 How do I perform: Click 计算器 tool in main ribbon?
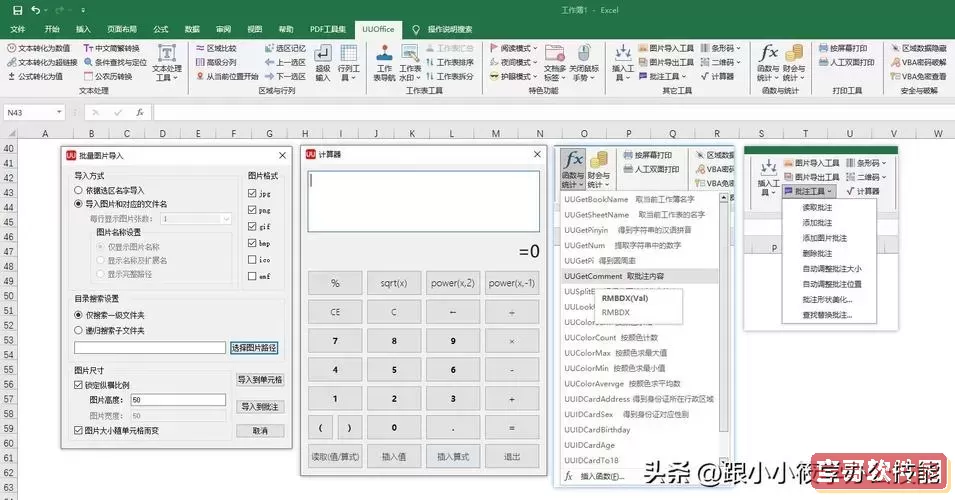coord(717,76)
